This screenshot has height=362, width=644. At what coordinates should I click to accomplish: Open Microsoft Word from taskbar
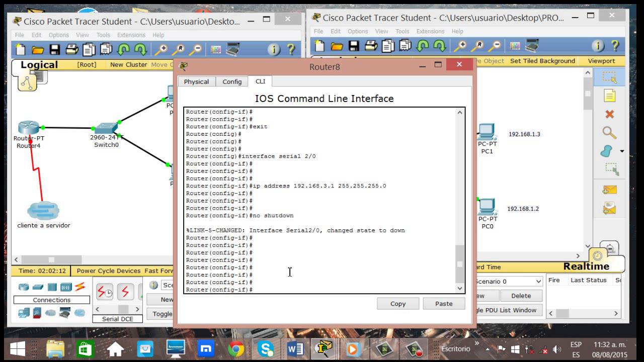click(295, 348)
